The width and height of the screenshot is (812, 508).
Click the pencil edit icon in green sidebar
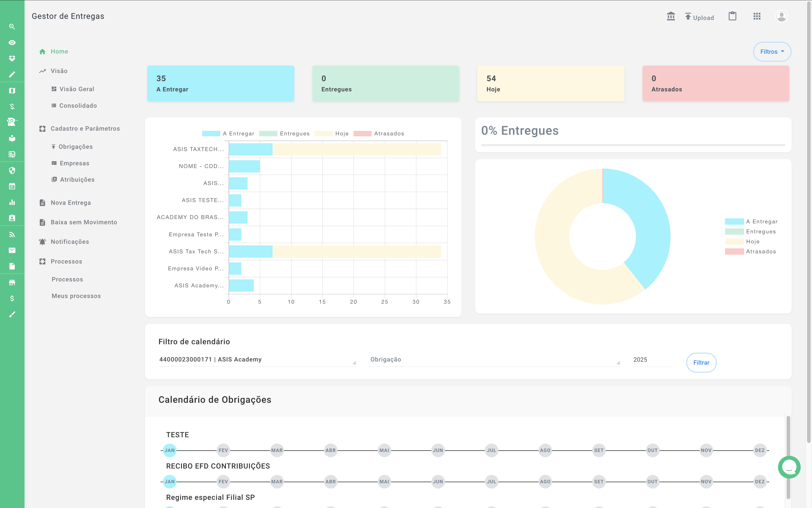click(x=12, y=75)
